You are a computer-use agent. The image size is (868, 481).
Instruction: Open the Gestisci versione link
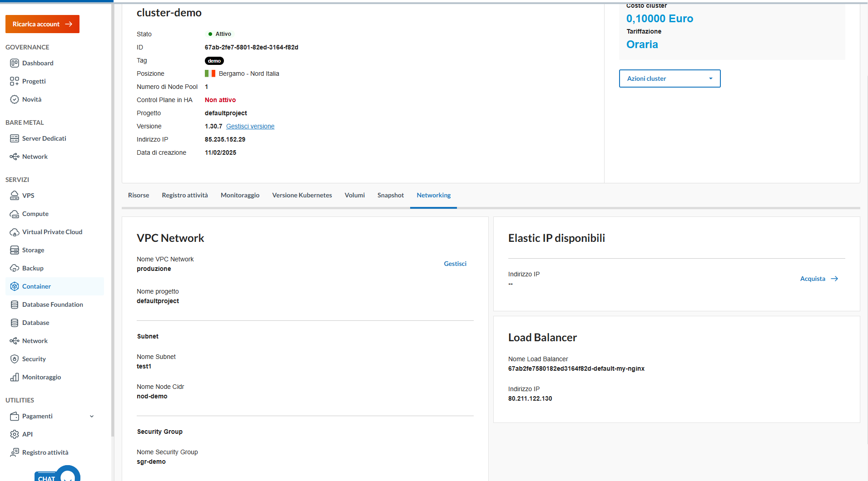250,126
